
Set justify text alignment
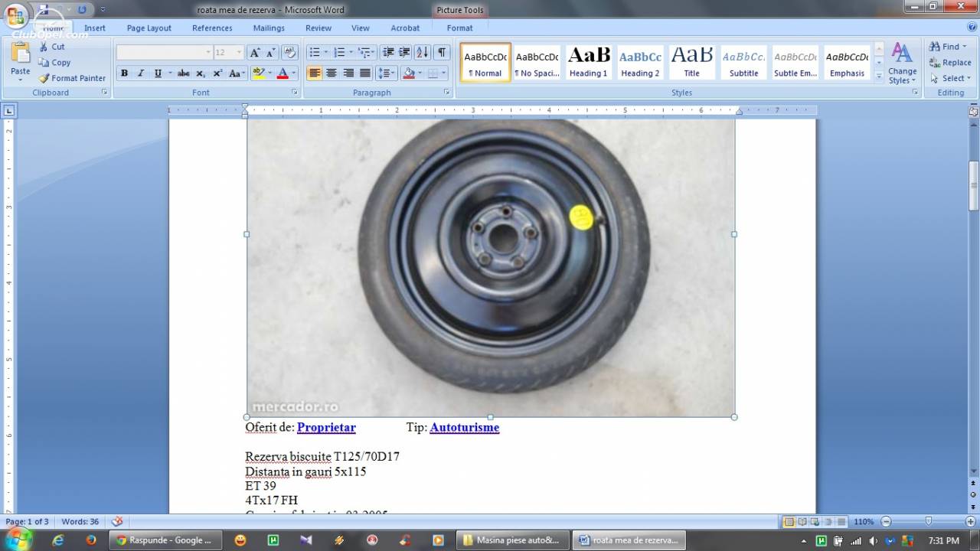365,73
